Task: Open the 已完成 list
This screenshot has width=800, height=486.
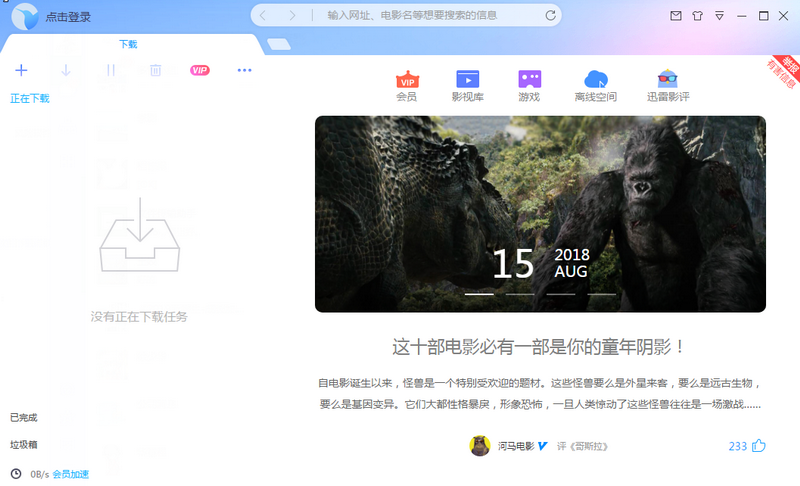Action: tap(23, 418)
